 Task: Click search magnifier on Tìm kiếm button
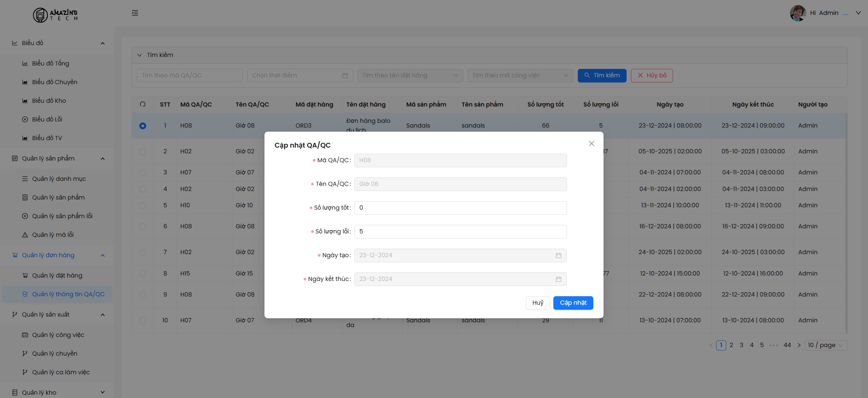click(587, 75)
